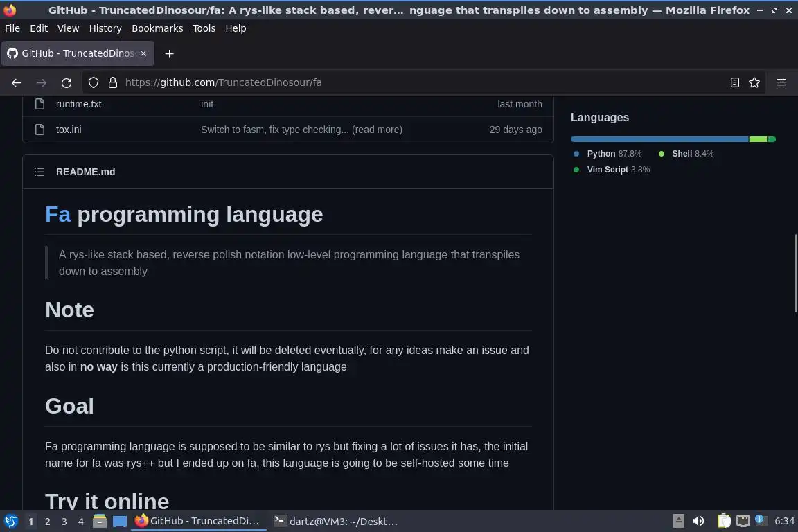Image resolution: width=798 pixels, height=532 pixels.
Task: Open the Tools menu
Action: 204,28
